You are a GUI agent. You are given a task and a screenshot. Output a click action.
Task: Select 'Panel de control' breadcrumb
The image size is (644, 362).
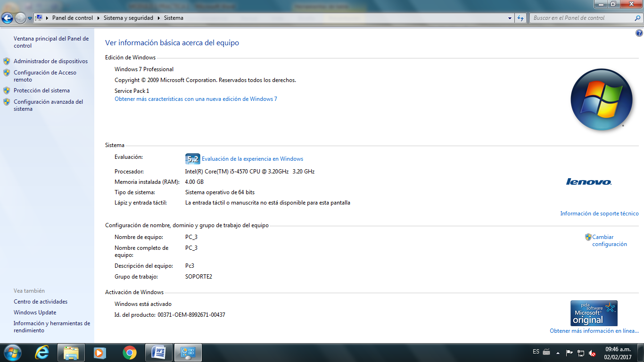coord(73,18)
